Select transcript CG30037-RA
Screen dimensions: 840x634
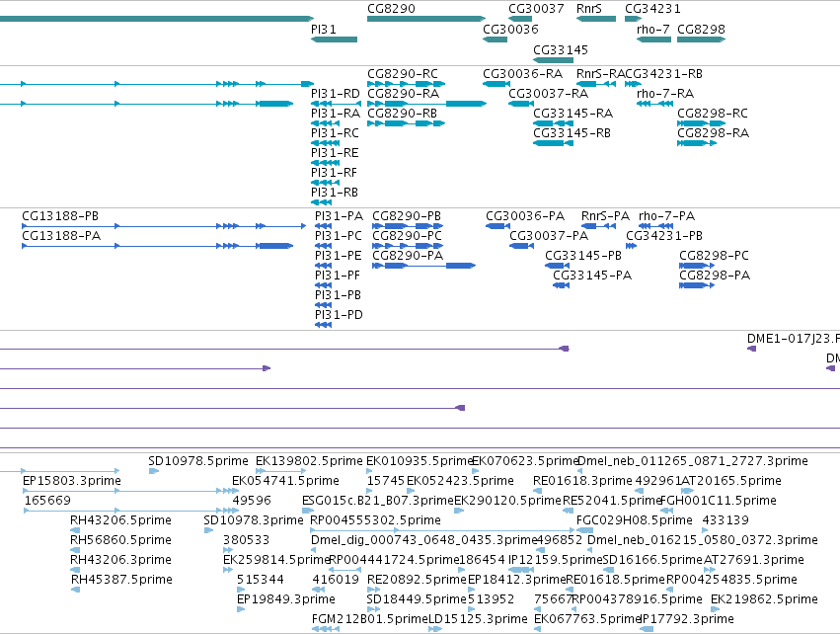[521, 104]
